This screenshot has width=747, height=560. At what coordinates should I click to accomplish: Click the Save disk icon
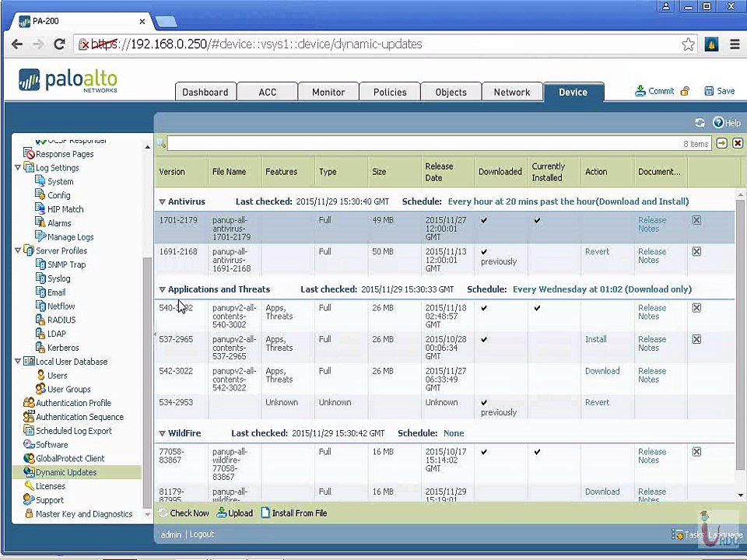pos(710,91)
